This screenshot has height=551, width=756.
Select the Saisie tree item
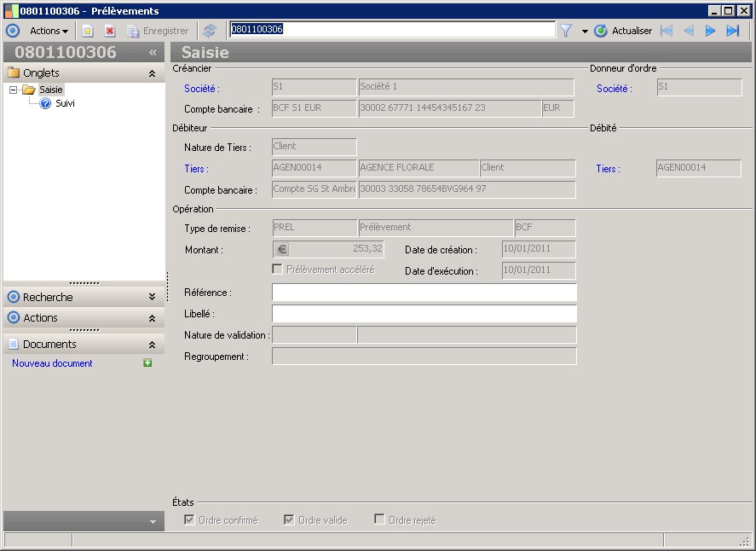[x=51, y=90]
